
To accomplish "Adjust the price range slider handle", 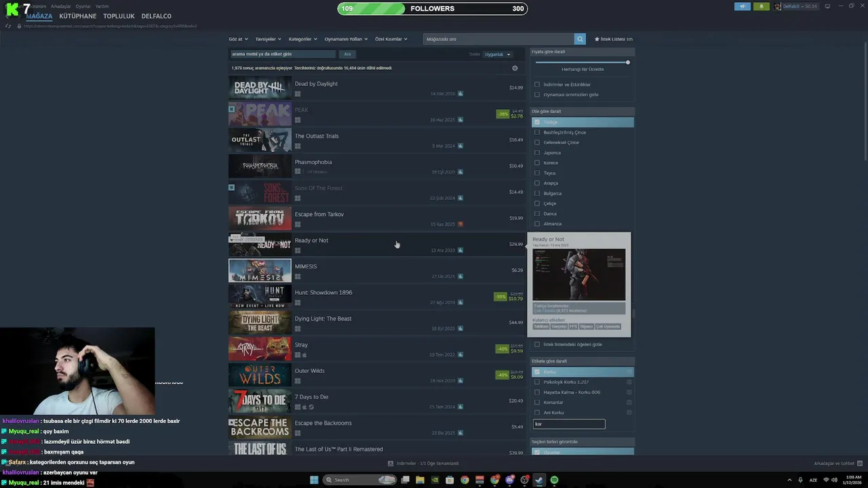I will click(x=628, y=62).
